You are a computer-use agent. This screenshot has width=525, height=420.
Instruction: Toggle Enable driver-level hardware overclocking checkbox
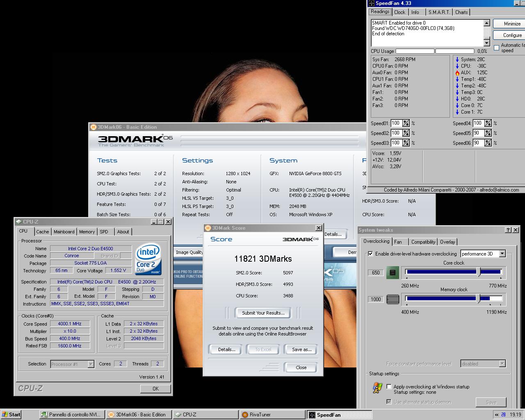click(370, 254)
